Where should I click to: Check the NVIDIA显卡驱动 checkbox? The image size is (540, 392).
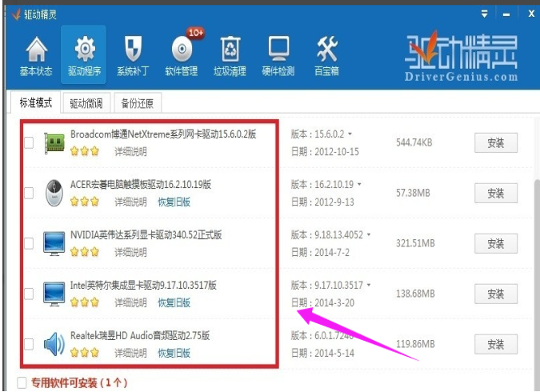click(29, 243)
